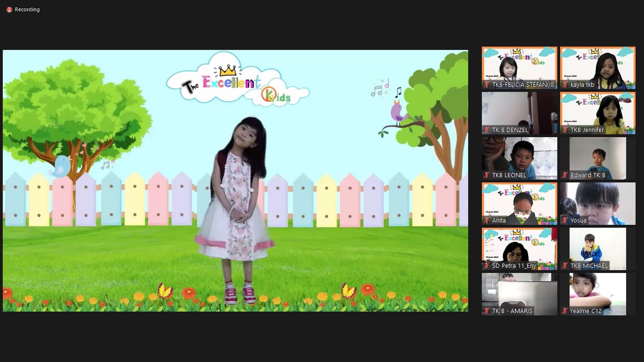Click the name label Edward TK B
The height and width of the screenshot is (362, 644).
pos(588,175)
